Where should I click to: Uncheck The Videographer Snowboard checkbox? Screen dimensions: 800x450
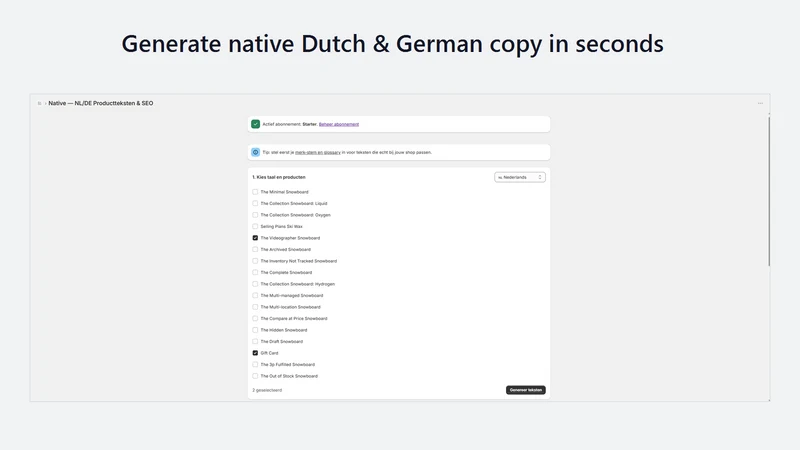click(255, 238)
